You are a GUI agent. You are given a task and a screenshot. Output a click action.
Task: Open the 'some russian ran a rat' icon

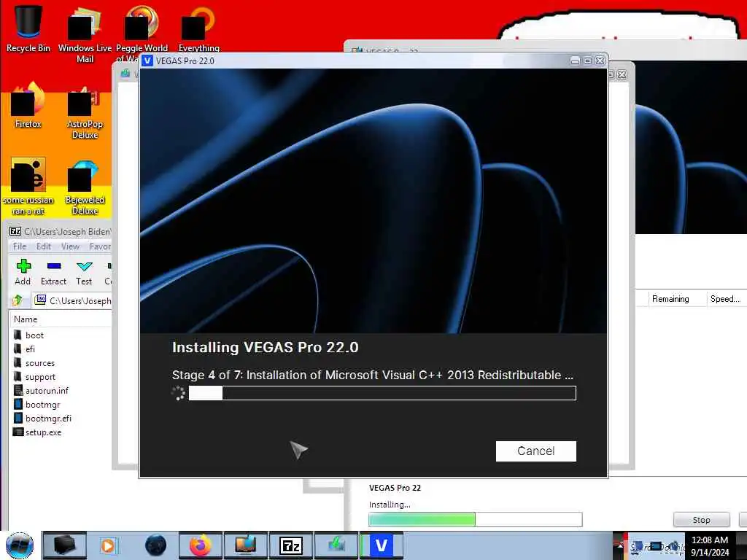pyautogui.click(x=28, y=187)
